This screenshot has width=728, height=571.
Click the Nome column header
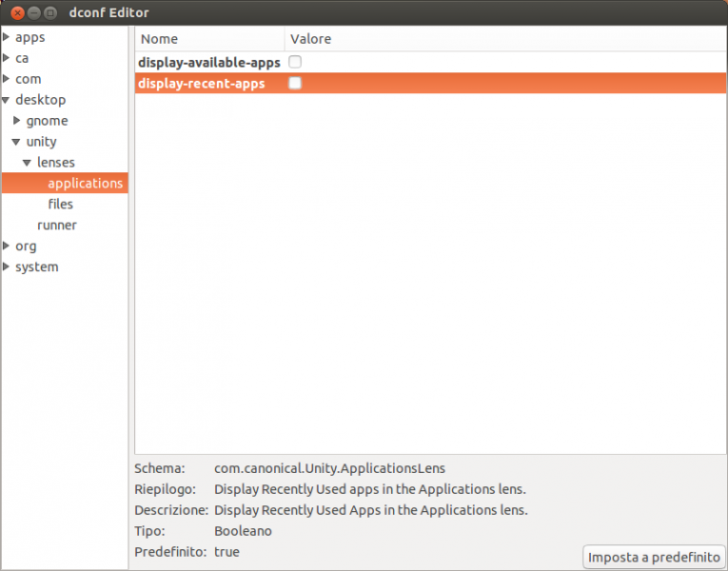click(210, 38)
